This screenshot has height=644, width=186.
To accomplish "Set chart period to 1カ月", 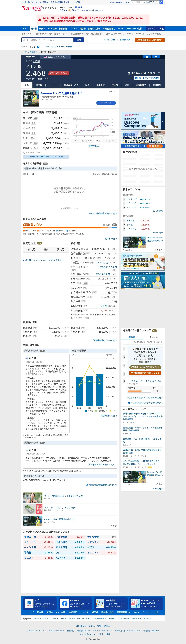I will 90,141.
